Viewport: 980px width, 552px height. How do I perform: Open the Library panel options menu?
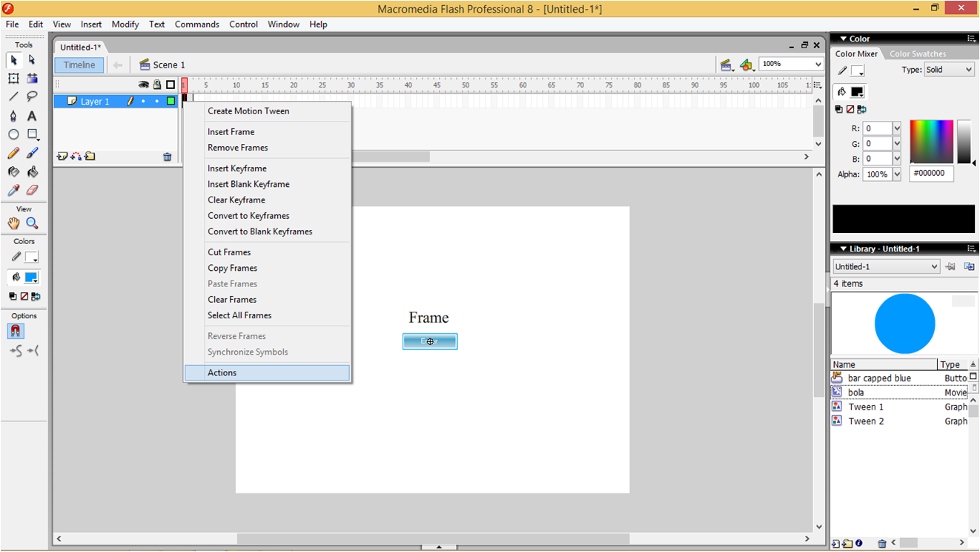pyautogui.click(x=971, y=249)
